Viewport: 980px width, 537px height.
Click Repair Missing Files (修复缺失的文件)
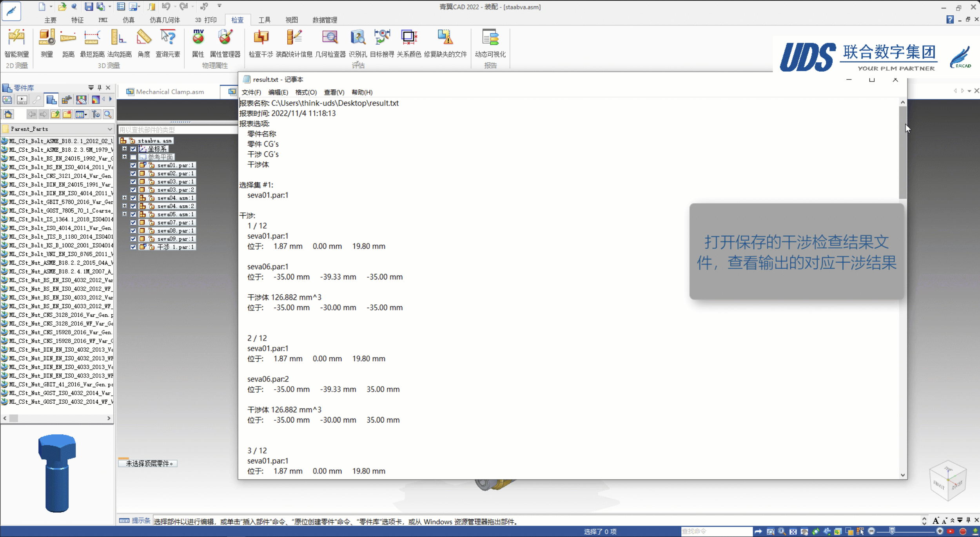pyautogui.click(x=445, y=44)
